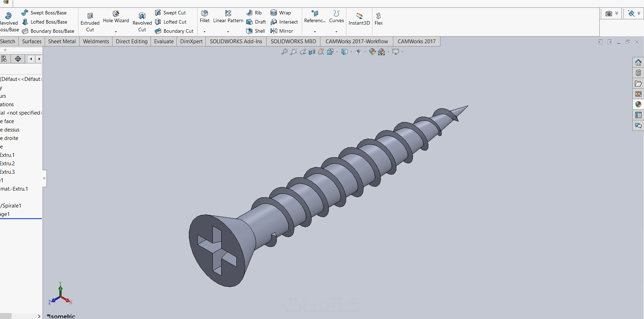Start a Revolved Cut feature

point(142,22)
